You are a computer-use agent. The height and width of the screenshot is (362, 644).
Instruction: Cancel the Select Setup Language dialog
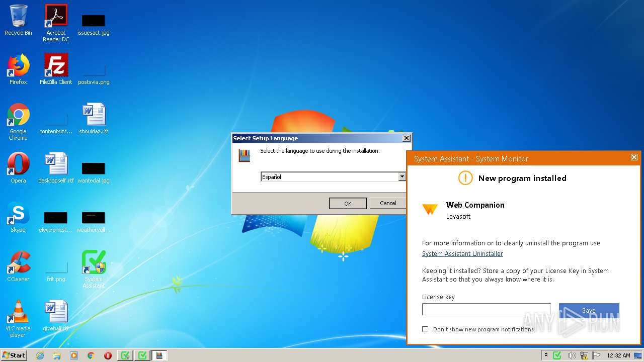tap(388, 203)
